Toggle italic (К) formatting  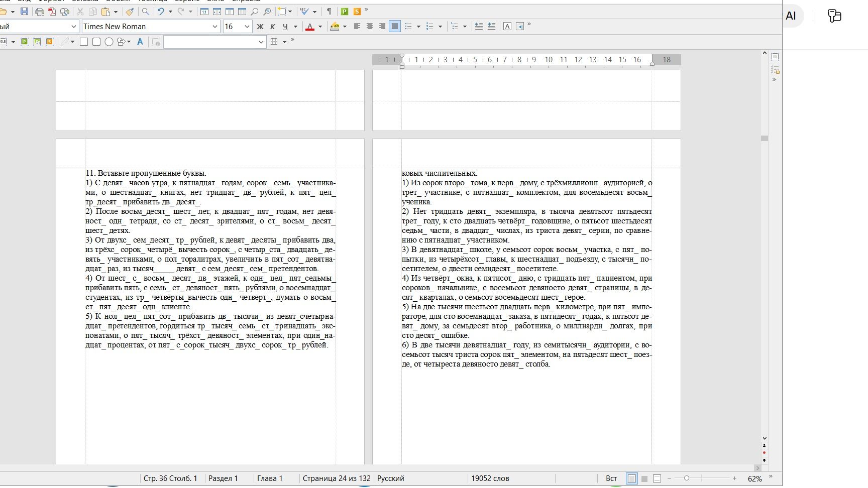coord(273,26)
